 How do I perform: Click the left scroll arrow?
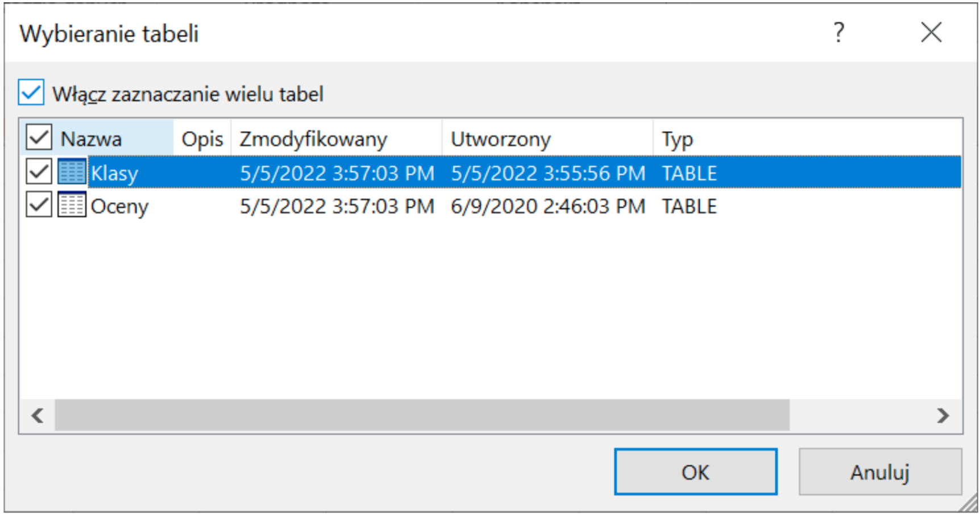(38, 416)
